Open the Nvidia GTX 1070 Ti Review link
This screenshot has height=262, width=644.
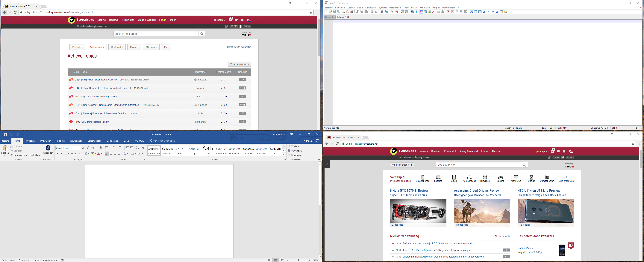(x=409, y=191)
